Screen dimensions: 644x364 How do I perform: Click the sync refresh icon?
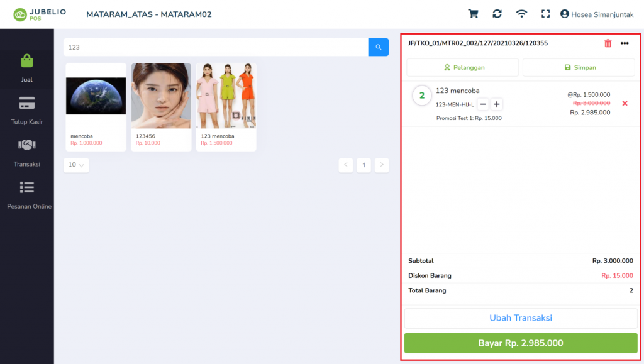pos(497,14)
